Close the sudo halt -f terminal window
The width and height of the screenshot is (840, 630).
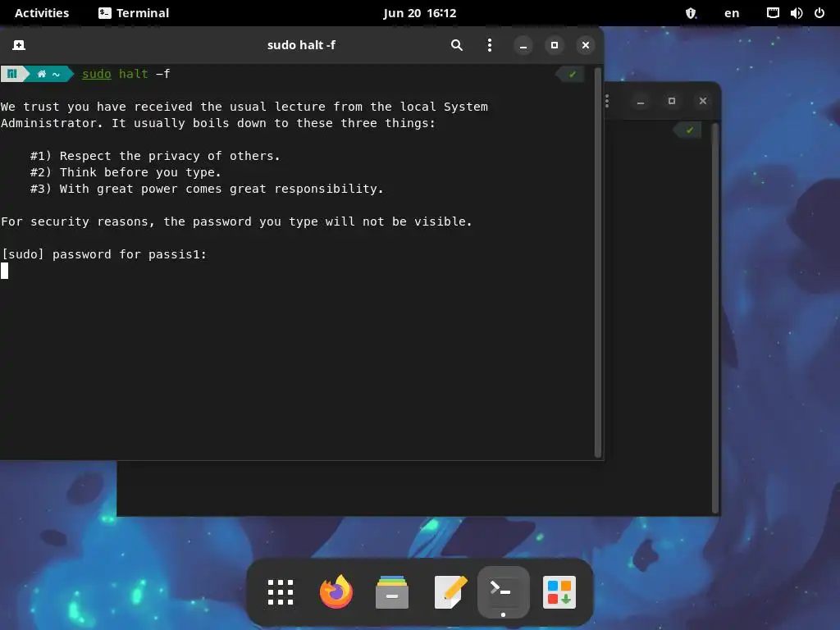click(586, 45)
